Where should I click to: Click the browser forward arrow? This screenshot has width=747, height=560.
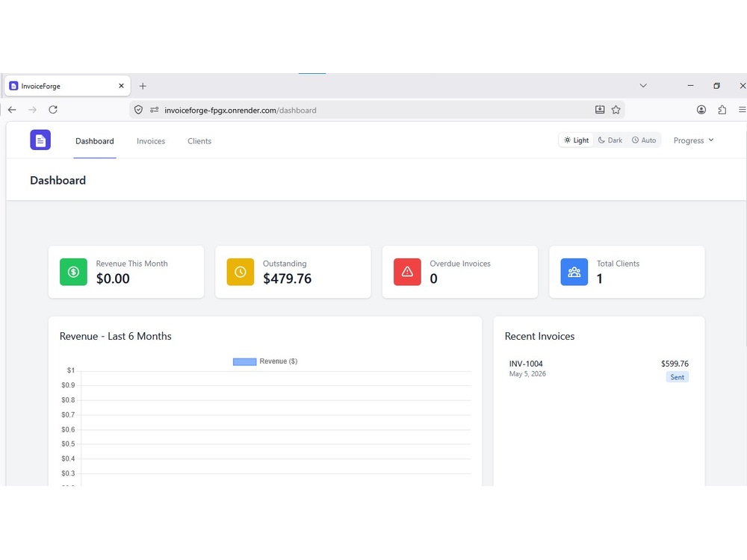click(x=32, y=110)
